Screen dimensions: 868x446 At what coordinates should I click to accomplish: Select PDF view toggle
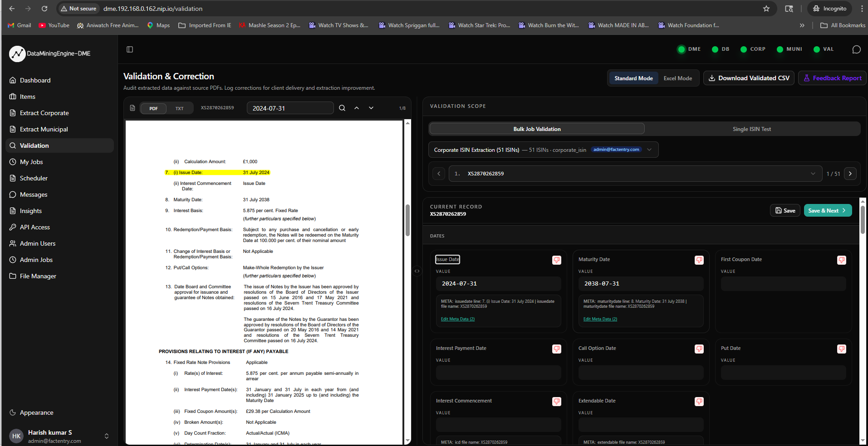pos(154,108)
